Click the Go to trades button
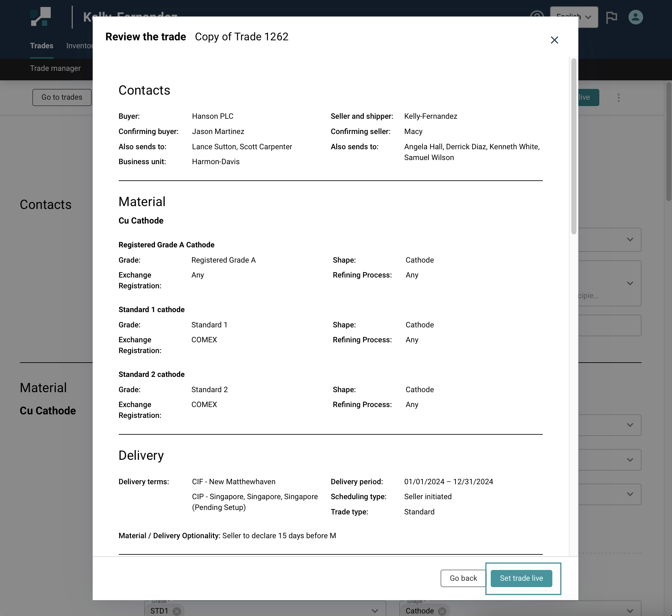The width and height of the screenshot is (672, 616). 62,97
